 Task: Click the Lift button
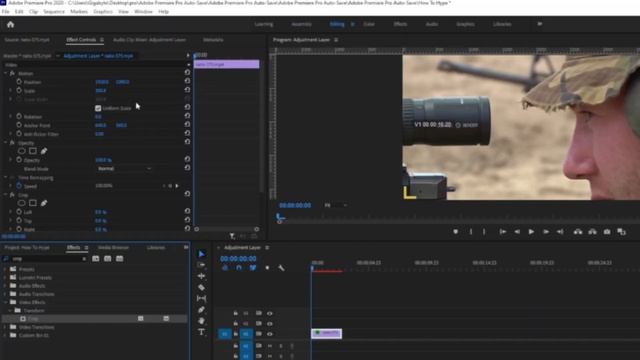pyautogui.click(x=578, y=231)
